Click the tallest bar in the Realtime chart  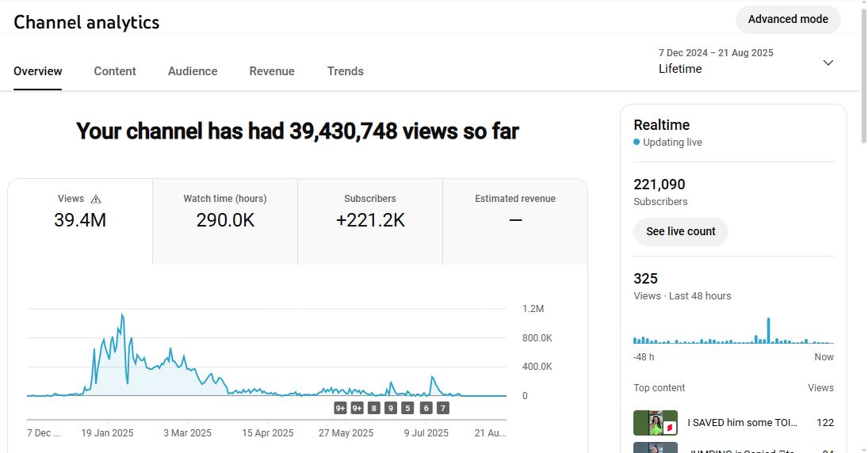[768, 330]
